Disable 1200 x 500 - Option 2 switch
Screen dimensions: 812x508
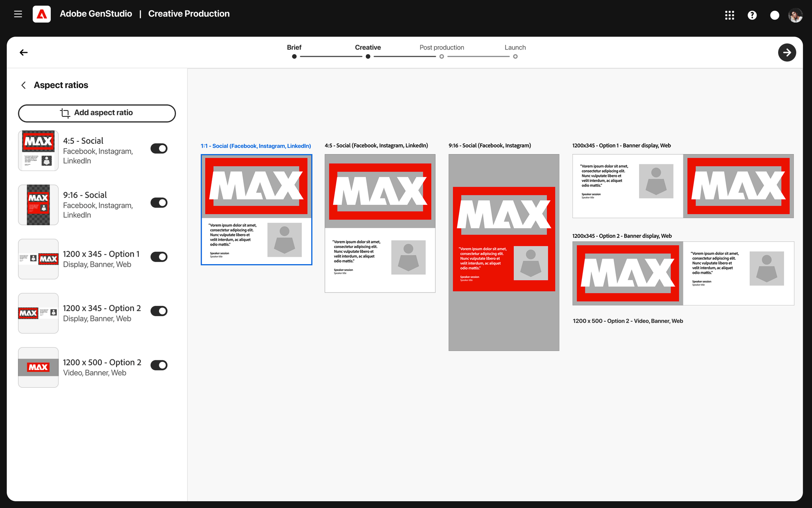(x=159, y=365)
